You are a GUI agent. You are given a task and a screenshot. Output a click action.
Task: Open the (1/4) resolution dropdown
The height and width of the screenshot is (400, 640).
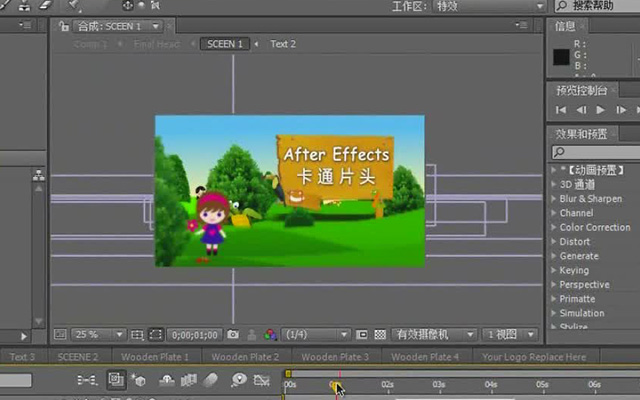tap(316, 335)
